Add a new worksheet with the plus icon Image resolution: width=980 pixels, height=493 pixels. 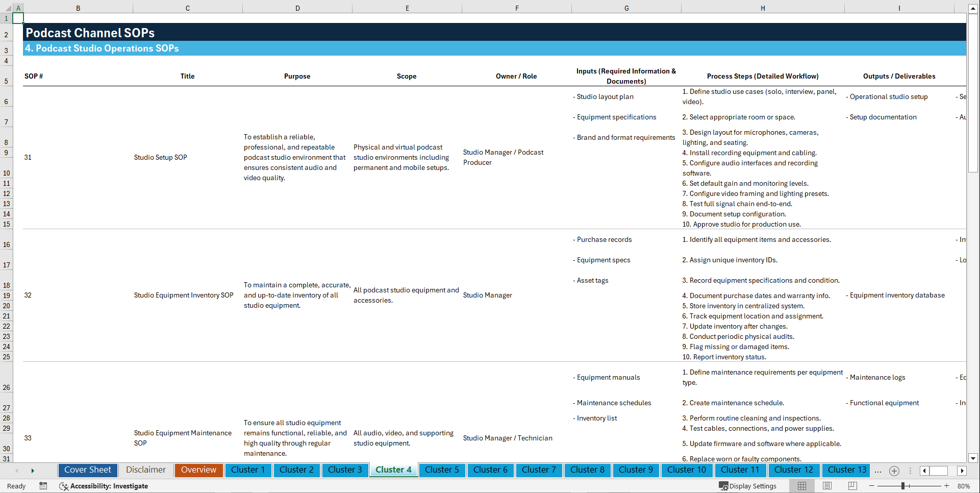coord(894,471)
